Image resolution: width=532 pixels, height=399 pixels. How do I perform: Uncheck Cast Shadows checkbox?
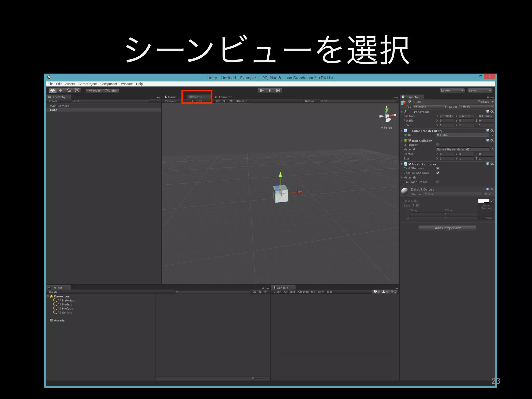click(x=438, y=168)
